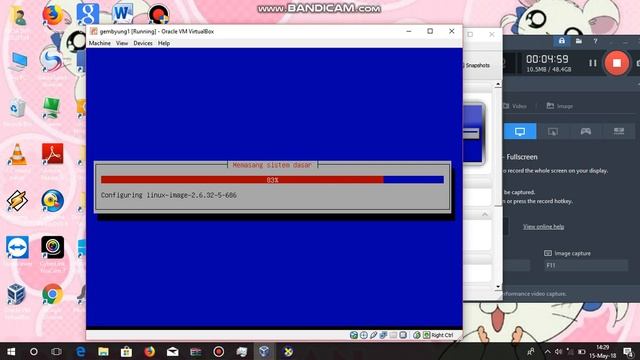Click the optical disk status icon
The height and width of the screenshot is (360, 640).
(364, 335)
